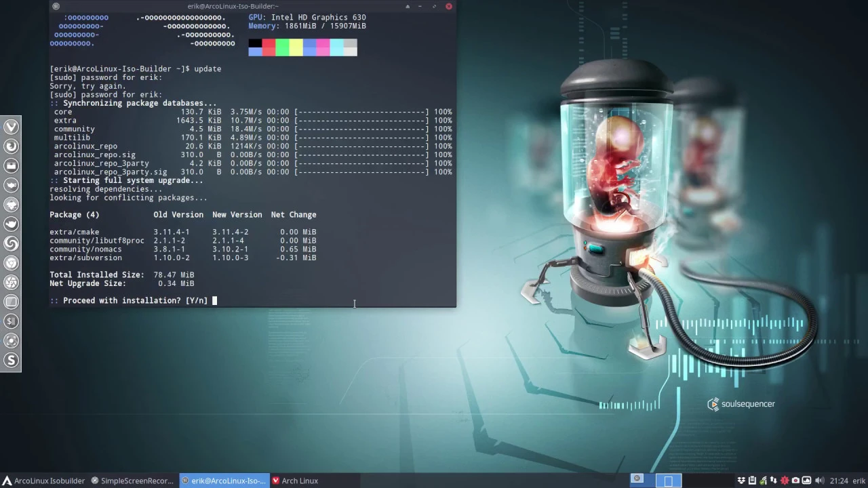This screenshot has width=868, height=488.
Task: Click the extra/subversion package row
Action: coord(183,258)
